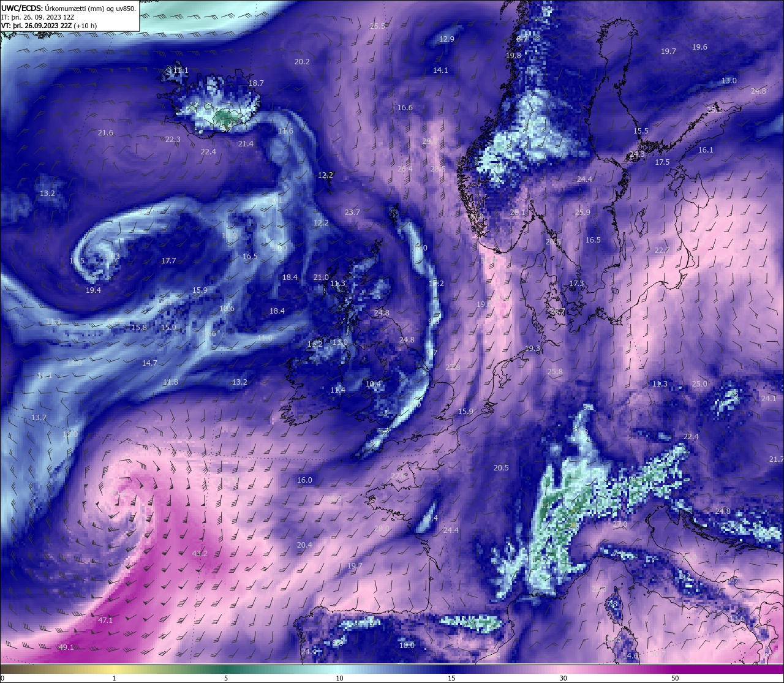The width and height of the screenshot is (784, 683).
Task: Click the 19.4 value on the map
Action: pyautogui.click(x=93, y=290)
